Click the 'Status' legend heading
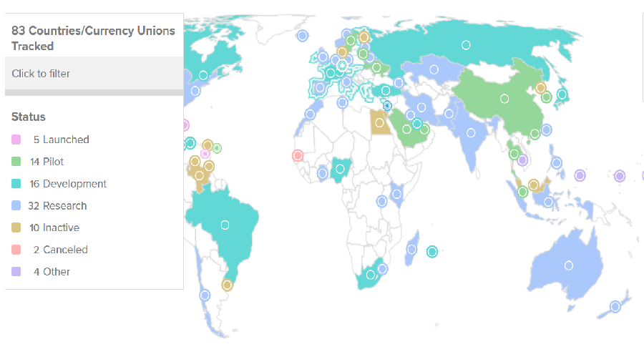The height and width of the screenshot is (362, 644). pos(29,117)
